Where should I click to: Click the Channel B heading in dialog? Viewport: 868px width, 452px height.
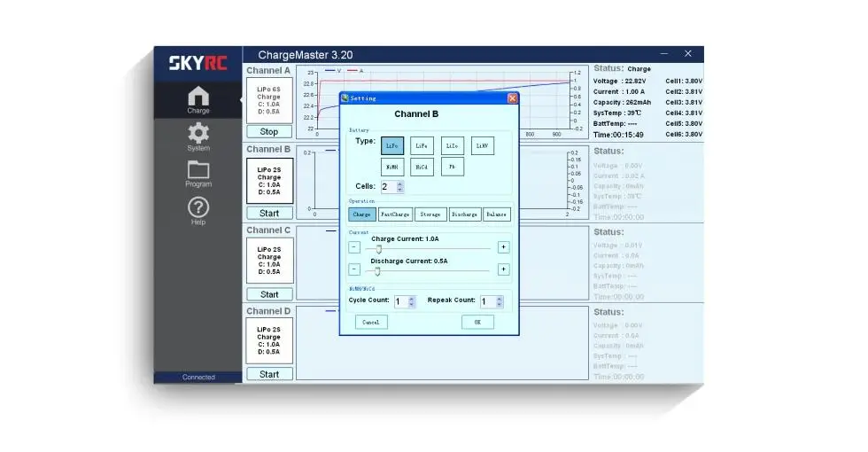(x=416, y=114)
